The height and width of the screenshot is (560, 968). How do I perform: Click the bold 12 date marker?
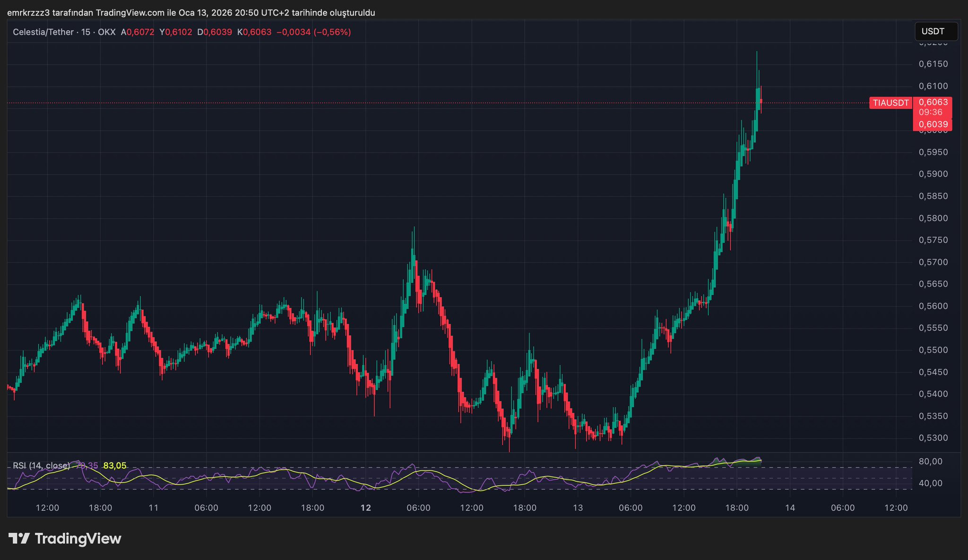tap(365, 508)
